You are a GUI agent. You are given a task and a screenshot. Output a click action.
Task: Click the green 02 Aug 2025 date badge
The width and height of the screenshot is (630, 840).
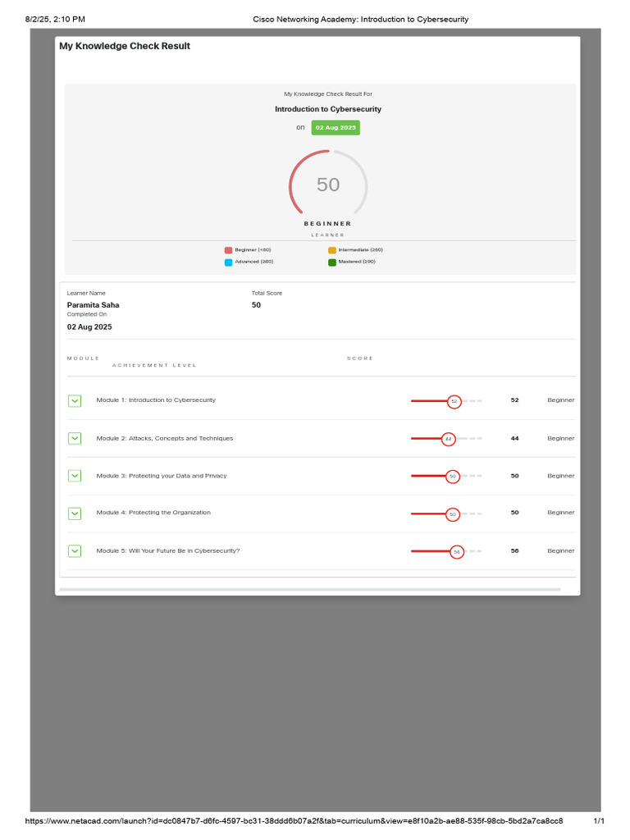pos(336,127)
